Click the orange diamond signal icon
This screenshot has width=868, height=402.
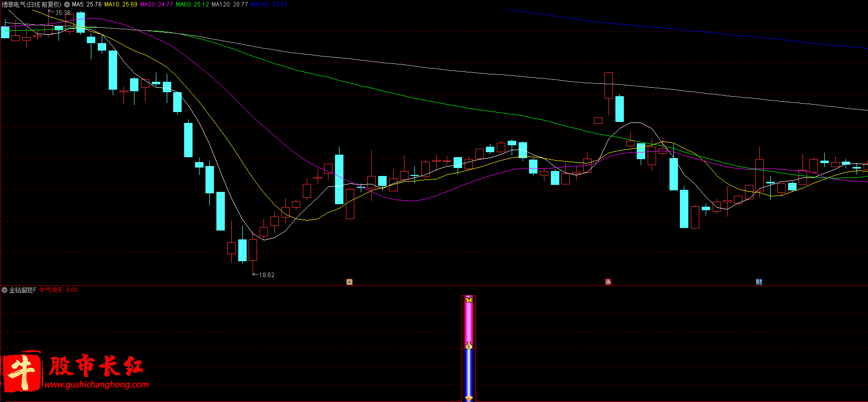point(468,399)
